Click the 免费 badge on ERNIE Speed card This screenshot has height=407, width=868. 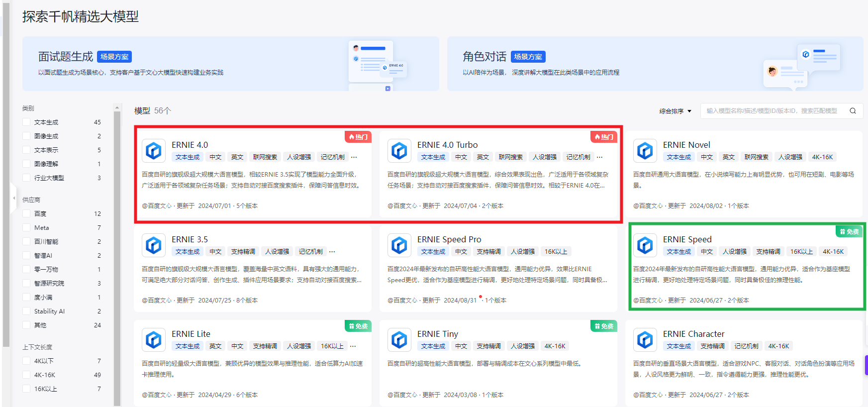point(849,231)
